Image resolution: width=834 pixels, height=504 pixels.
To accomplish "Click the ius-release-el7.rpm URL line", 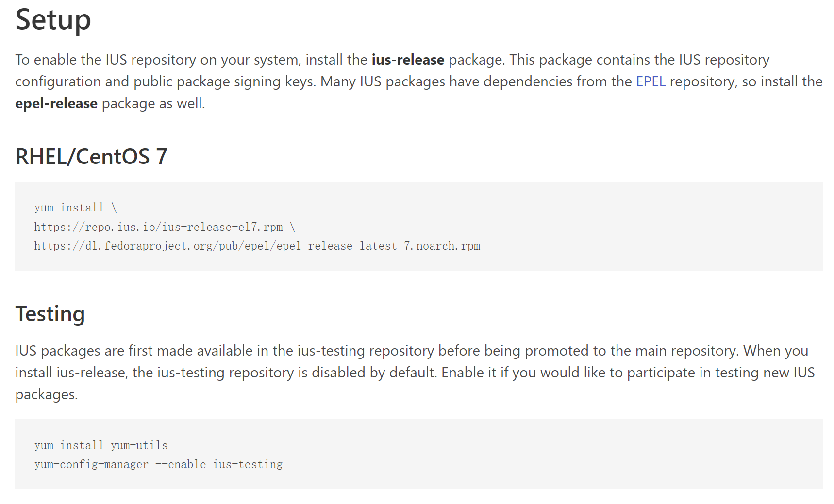I will click(165, 227).
